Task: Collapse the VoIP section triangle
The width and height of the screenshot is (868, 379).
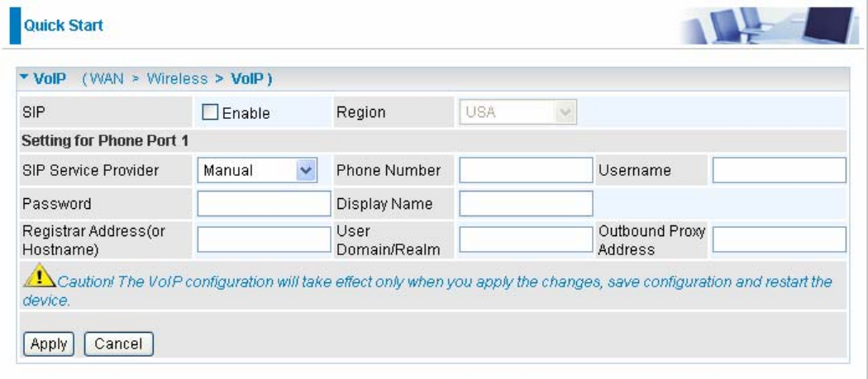Action: point(24,78)
